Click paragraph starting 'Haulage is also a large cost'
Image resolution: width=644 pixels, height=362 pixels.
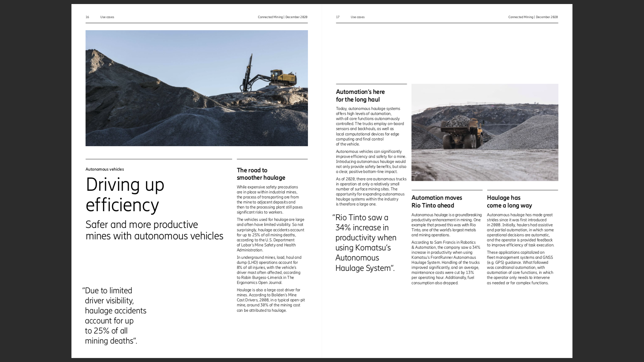(271, 300)
